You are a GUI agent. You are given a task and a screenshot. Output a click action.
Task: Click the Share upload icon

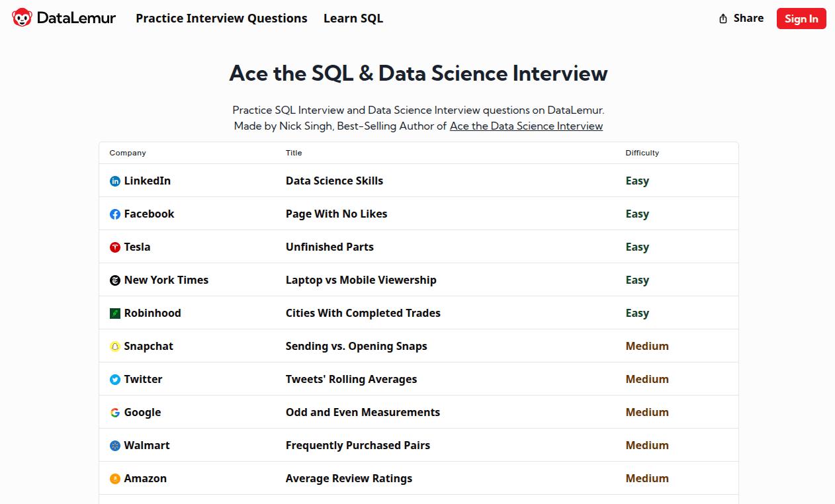click(x=723, y=19)
